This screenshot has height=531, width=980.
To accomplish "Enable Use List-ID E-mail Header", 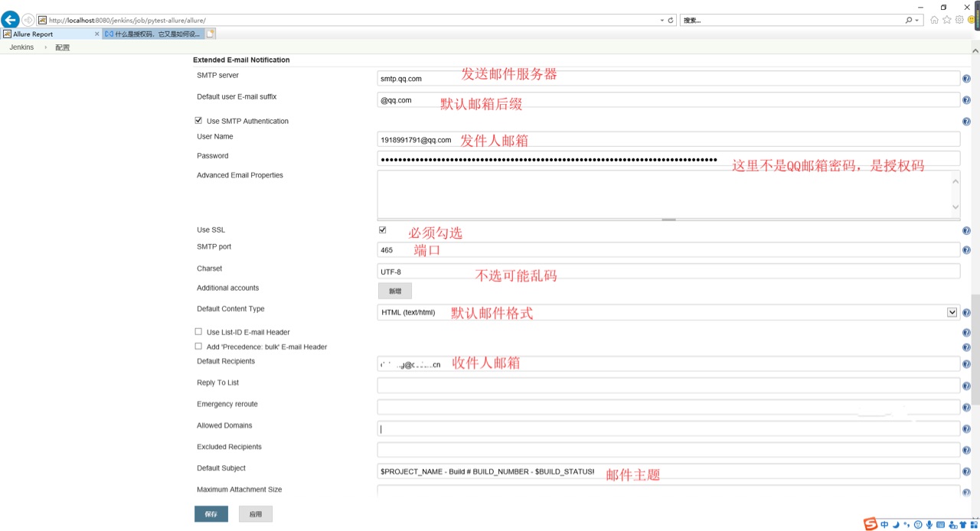I will pyautogui.click(x=198, y=331).
